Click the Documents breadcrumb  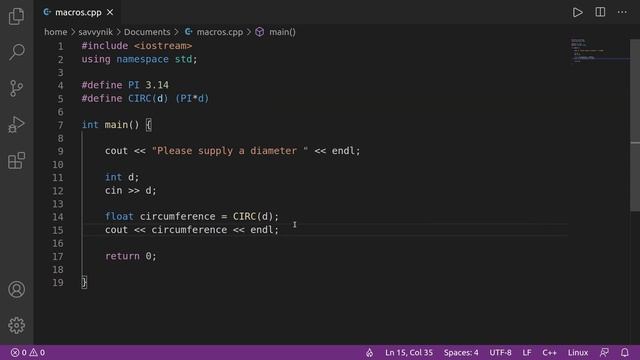coord(147,32)
